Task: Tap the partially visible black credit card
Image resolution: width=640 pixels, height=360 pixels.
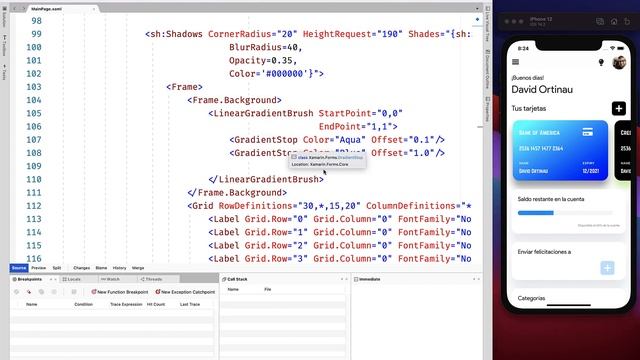Action: click(623, 150)
